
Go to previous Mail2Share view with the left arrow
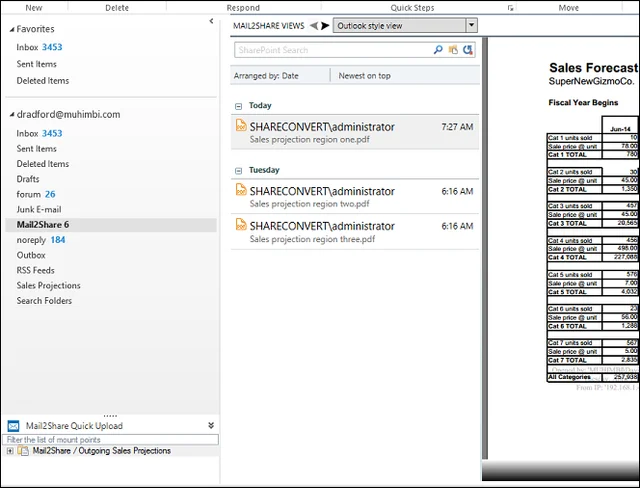[313, 26]
